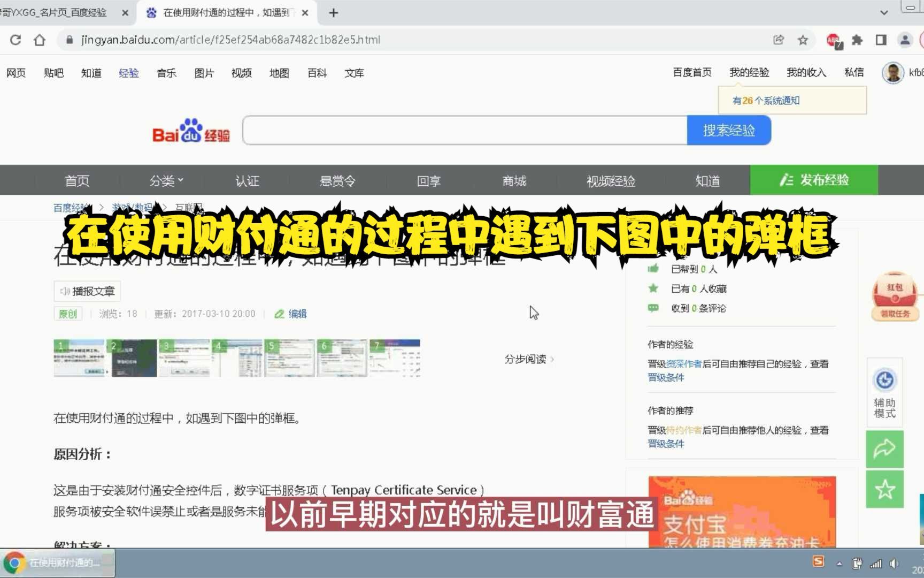The width and height of the screenshot is (924, 578).
Task: Click the 红包 领取任务 icon
Action: 895,298
